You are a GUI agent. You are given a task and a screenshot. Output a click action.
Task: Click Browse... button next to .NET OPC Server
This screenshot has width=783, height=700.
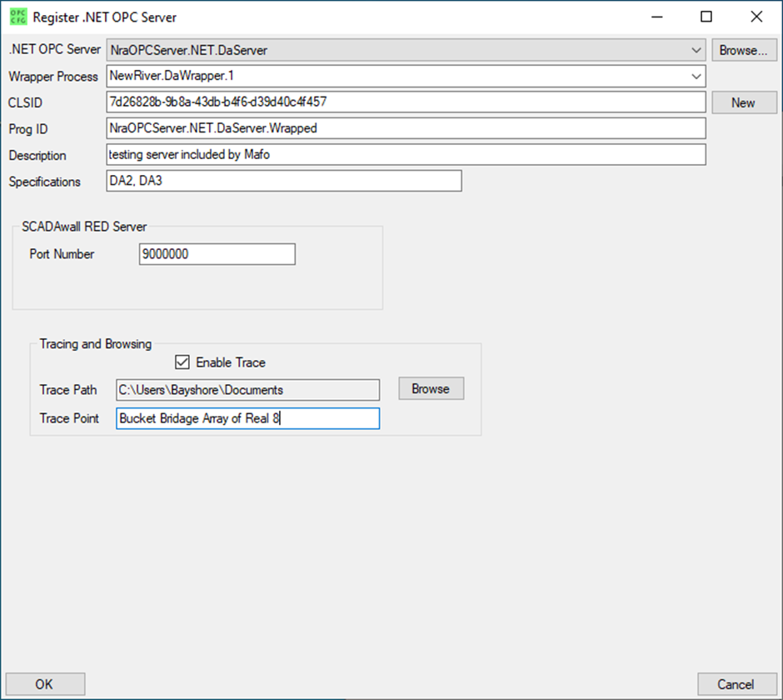[744, 51]
